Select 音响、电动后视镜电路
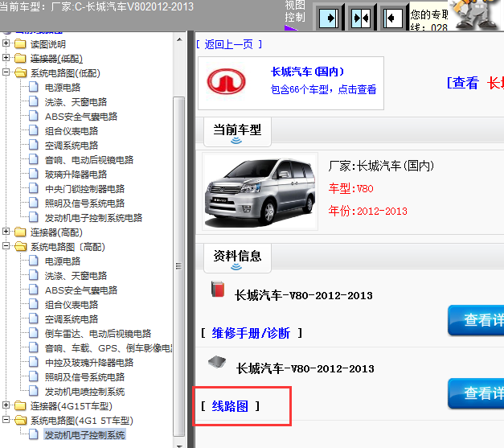The image size is (504, 448). click(89, 160)
